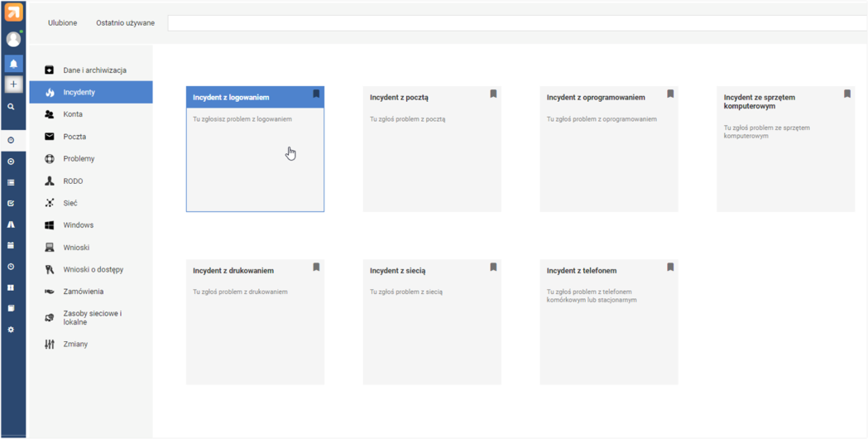The width and height of the screenshot is (868, 439).
Task: Open Zasoby sieciowe i lokalne category
Action: 91,317
